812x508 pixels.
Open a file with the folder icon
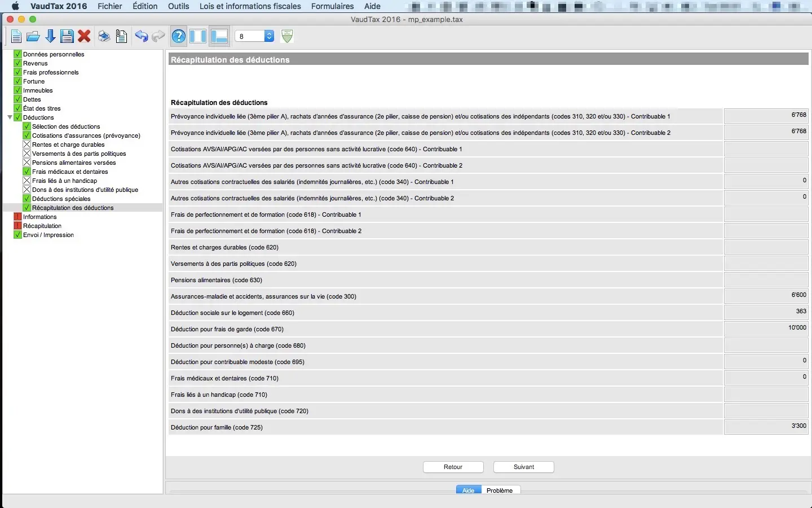click(x=33, y=37)
